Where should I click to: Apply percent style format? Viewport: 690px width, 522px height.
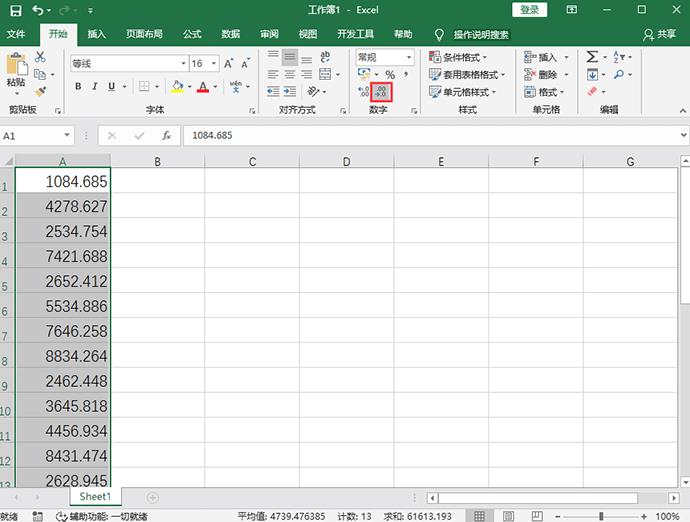390,74
